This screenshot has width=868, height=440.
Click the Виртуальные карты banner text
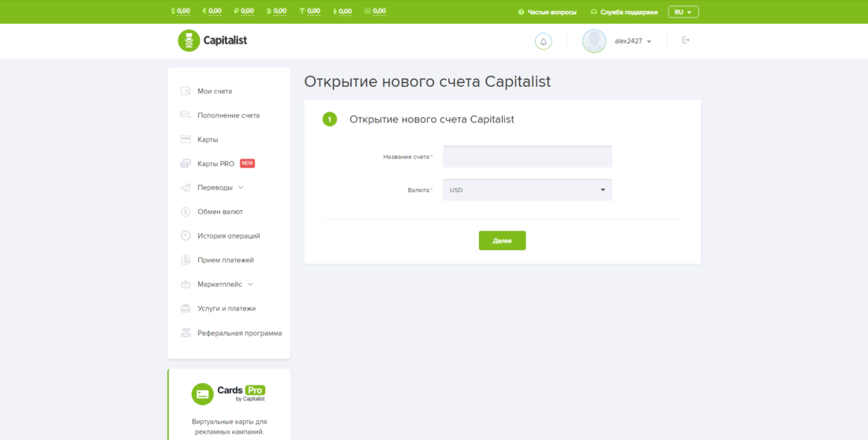[x=229, y=427]
